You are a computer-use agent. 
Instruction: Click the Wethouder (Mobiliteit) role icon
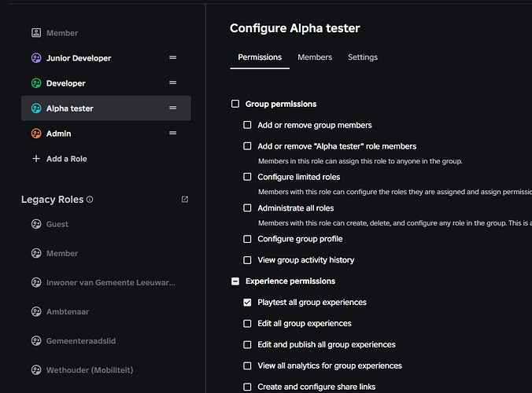(36, 369)
